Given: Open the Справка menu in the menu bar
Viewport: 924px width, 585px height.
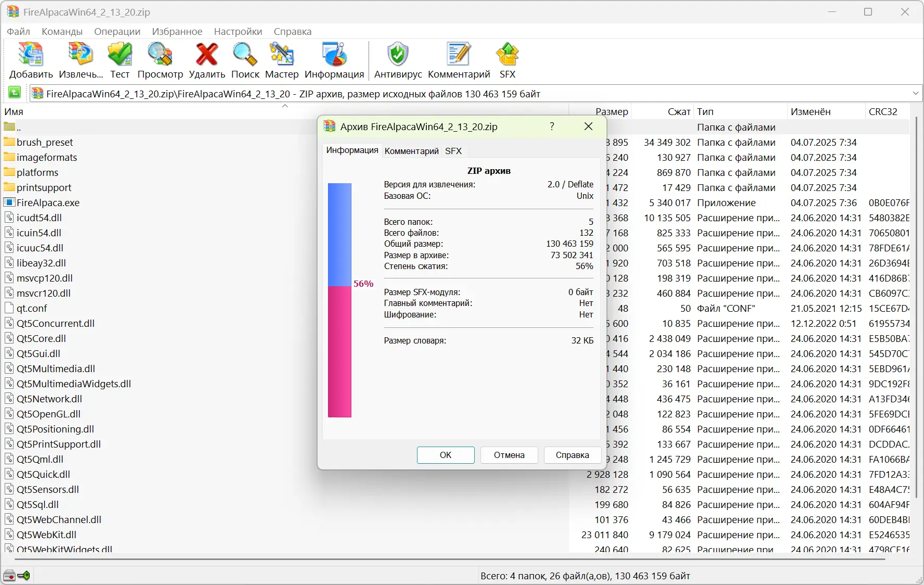Looking at the screenshot, I should click(293, 31).
